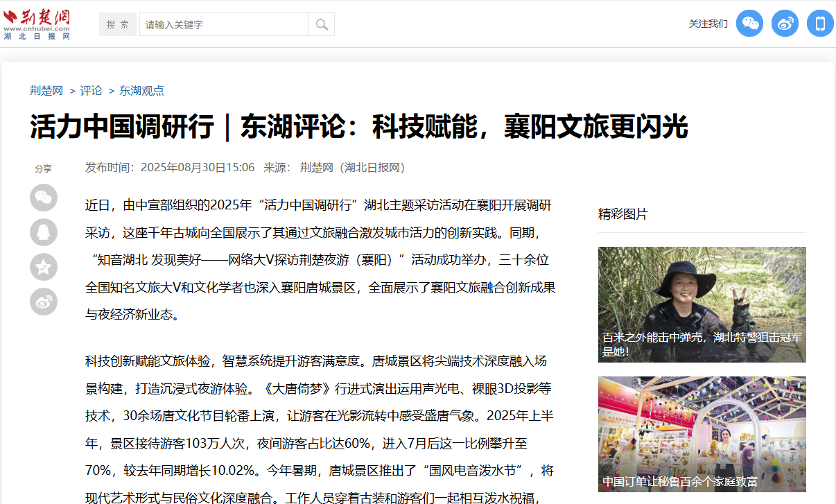Open 评论 breadcrumb link
Image resolution: width=836 pixels, height=504 pixels.
91,91
